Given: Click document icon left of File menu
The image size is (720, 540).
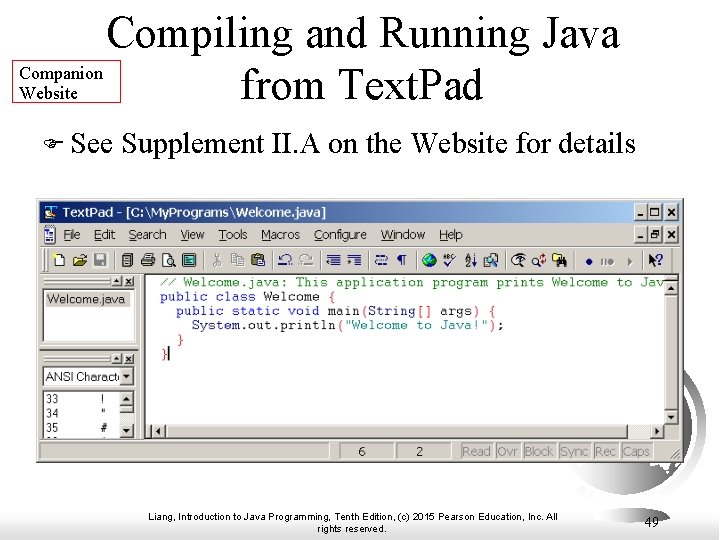Looking at the screenshot, I should pos(50,235).
